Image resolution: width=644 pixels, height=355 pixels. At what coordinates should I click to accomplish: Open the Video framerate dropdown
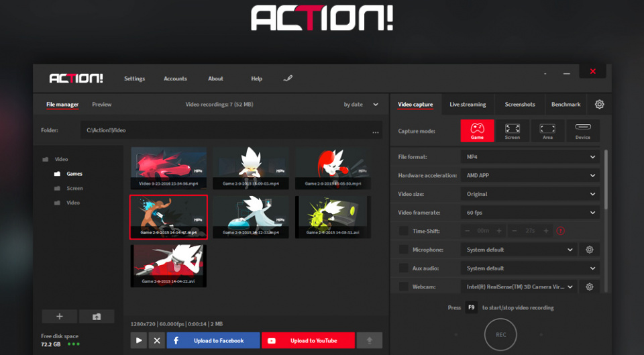[530, 213]
